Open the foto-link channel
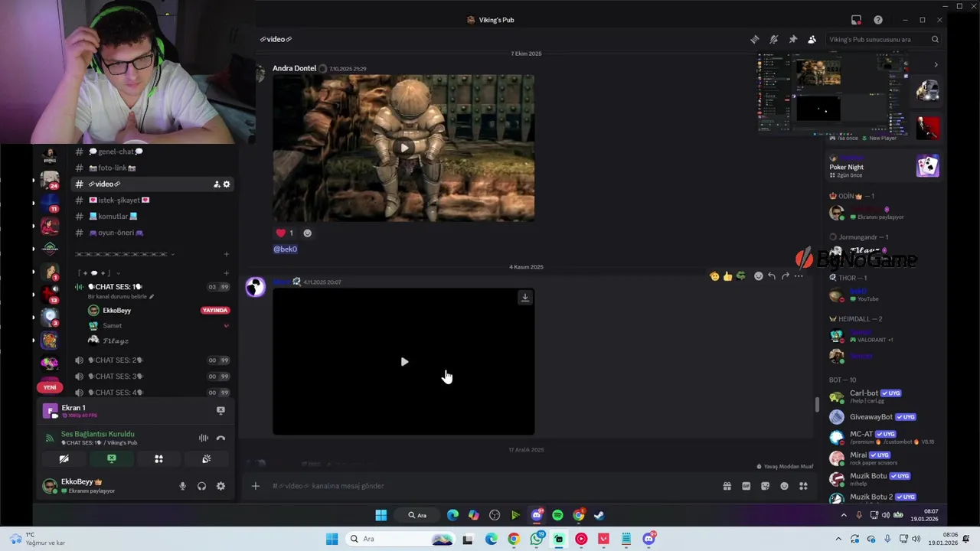This screenshot has height=551, width=980. tap(152, 168)
